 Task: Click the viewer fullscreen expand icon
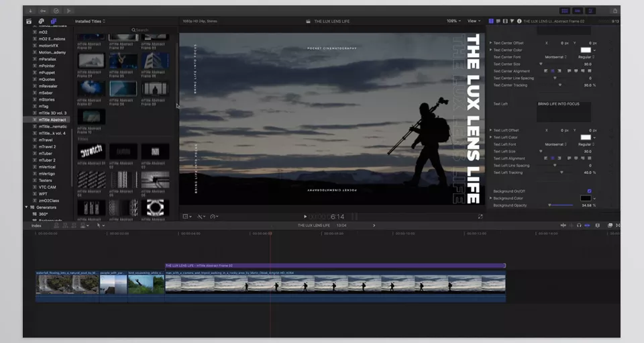point(480,217)
